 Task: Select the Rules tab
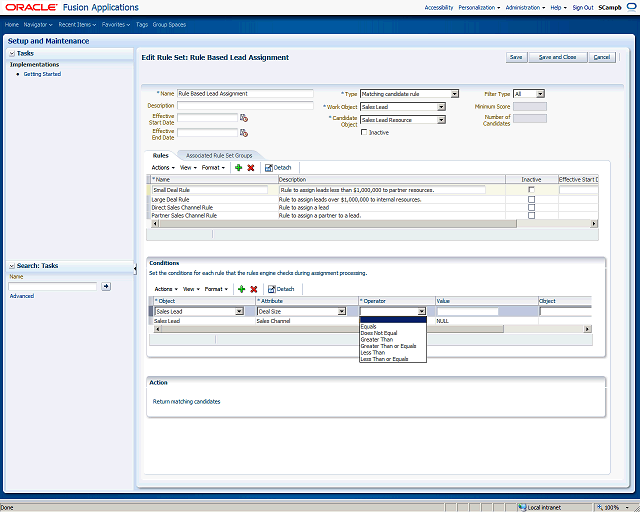point(160,156)
